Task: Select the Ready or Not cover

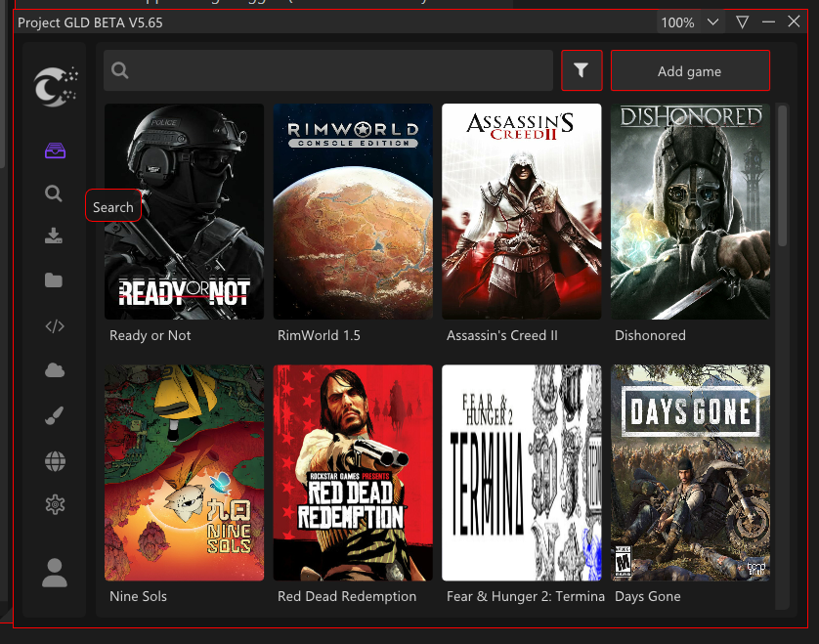Action: 184,211
